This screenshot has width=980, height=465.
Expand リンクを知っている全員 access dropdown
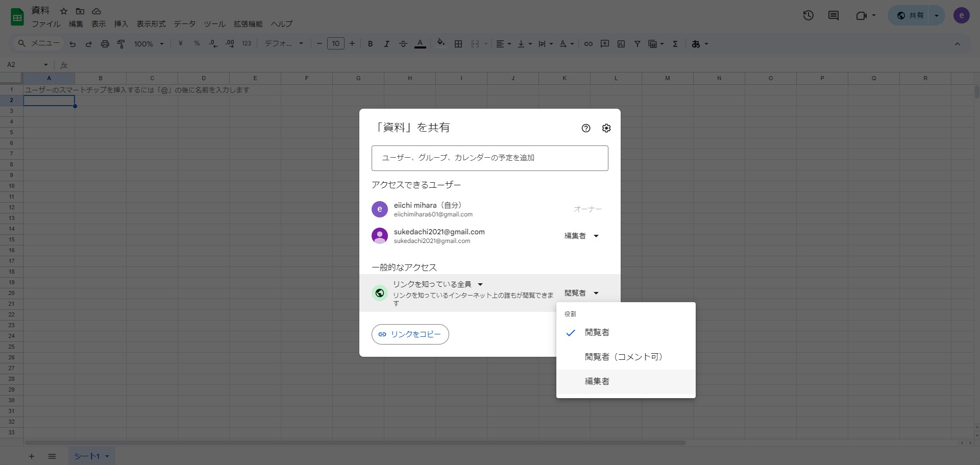tap(438, 284)
